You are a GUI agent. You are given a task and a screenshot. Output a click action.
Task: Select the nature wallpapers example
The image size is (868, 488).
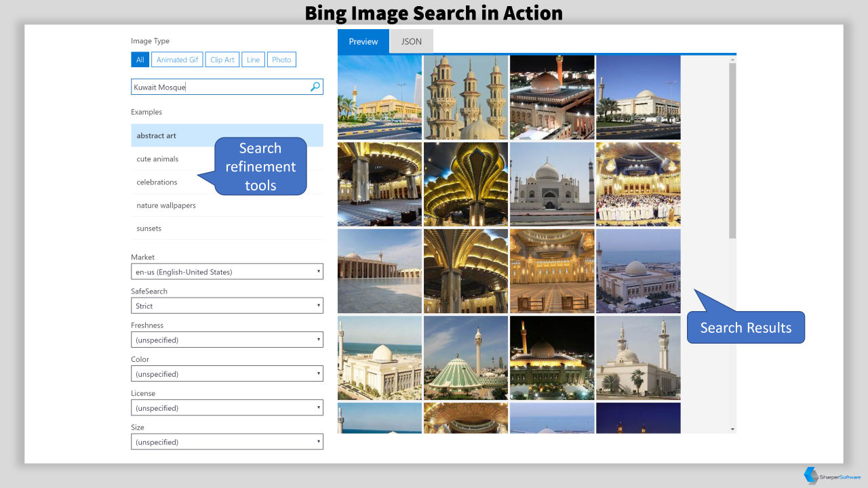(227, 205)
